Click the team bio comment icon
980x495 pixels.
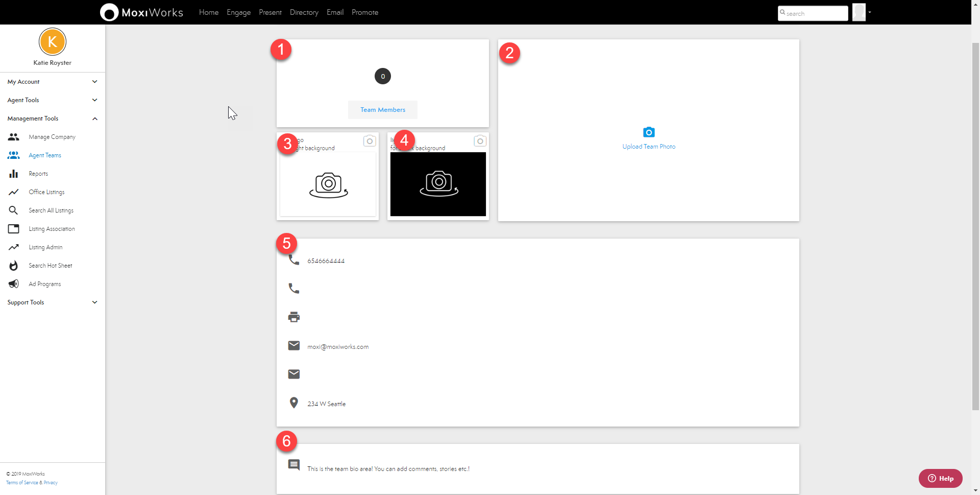(294, 464)
